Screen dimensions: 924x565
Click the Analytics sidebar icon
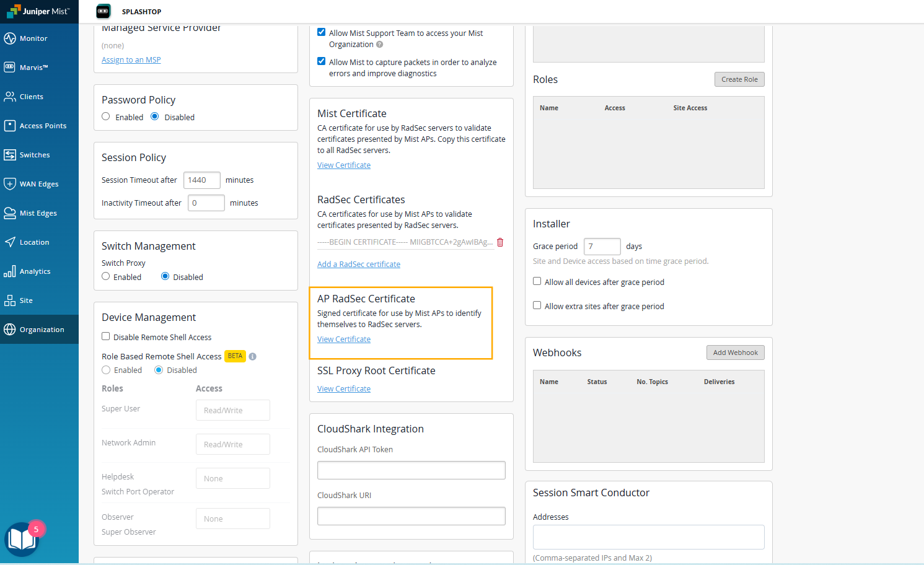click(x=10, y=271)
